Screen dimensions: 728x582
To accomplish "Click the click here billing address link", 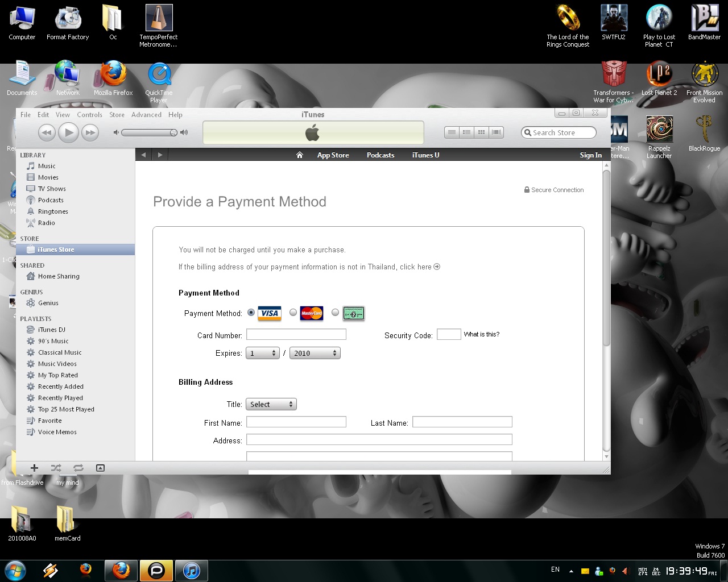I will point(420,267).
